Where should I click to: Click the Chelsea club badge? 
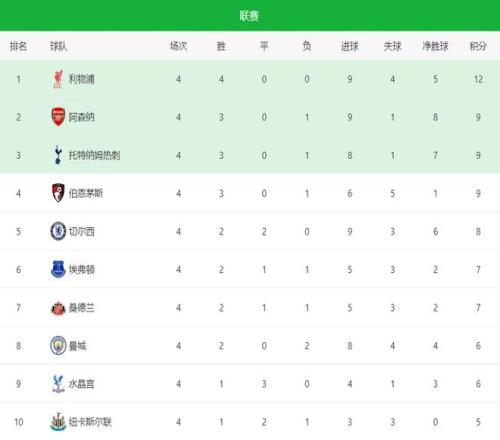[58, 231]
